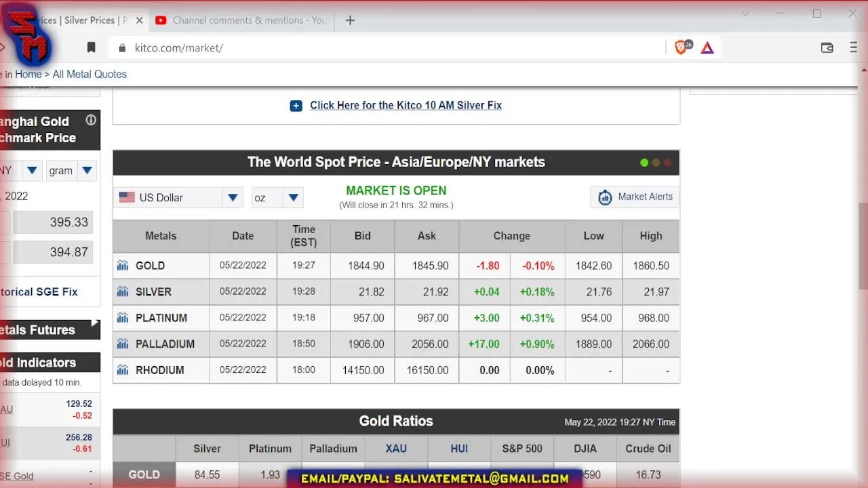
Task: Open the gram unit dropdown in Shanghai panel
Action: pos(87,170)
